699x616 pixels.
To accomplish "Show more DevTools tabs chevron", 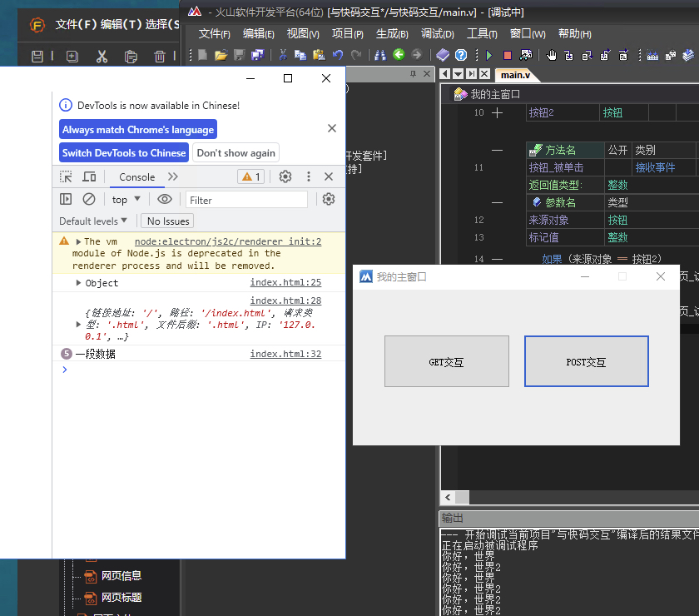I will (x=173, y=176).
